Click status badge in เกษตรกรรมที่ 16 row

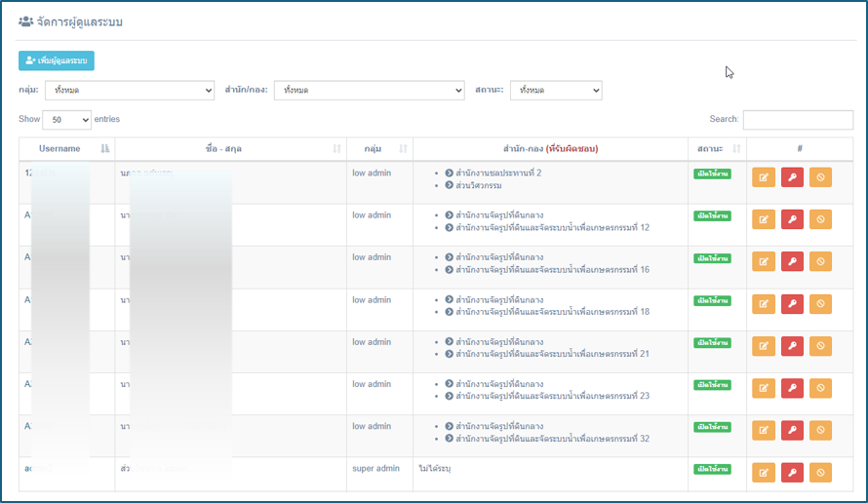click(713, 258)
